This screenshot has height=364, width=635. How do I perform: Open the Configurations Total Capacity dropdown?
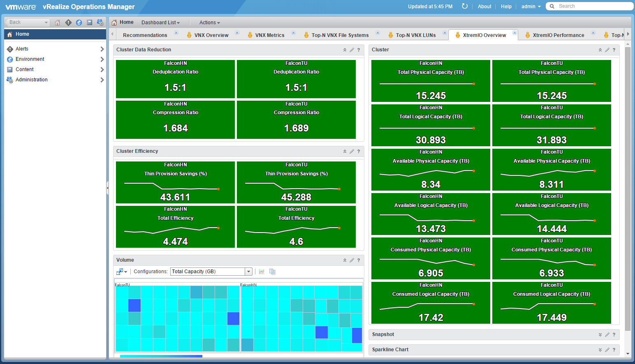click(x=248, y=272)
